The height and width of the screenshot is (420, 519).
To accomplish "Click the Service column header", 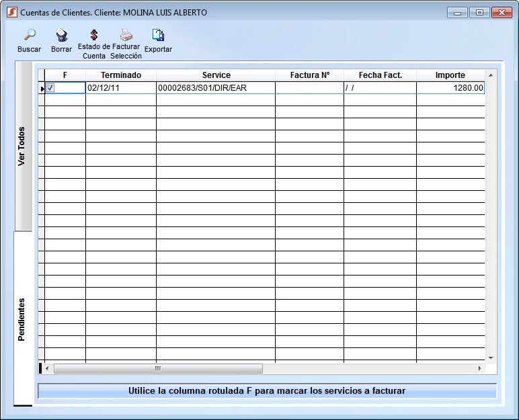I will [216, 75].
